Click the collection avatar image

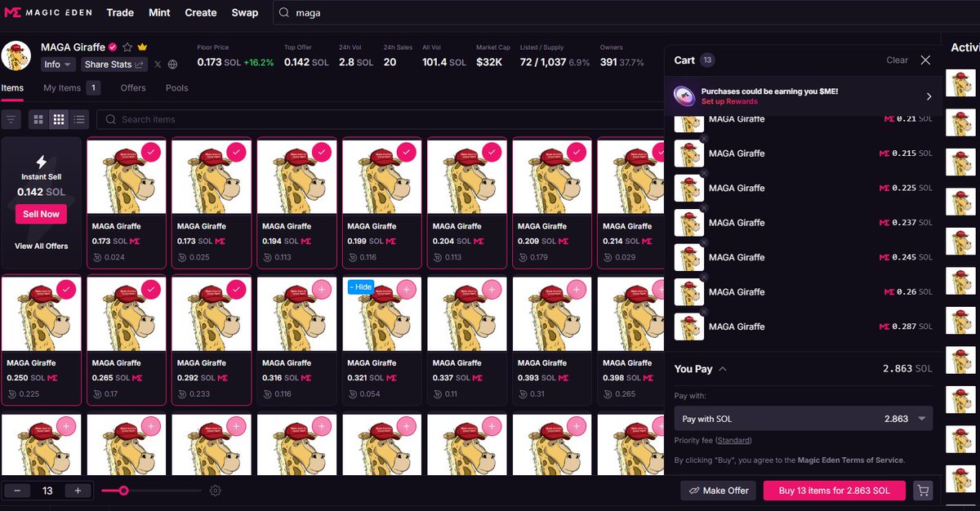16,57
